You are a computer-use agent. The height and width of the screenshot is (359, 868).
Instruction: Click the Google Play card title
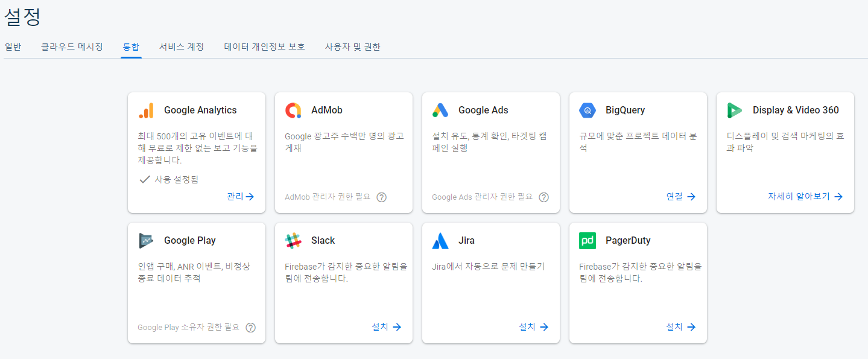click(x=190, y=241)
